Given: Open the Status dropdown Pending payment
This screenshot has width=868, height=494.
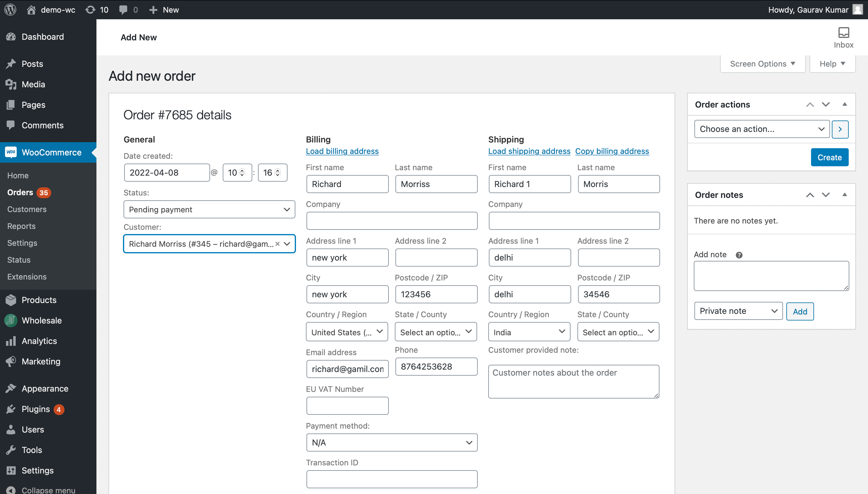Looking at the screenshot, I should (x=209, y=209).
